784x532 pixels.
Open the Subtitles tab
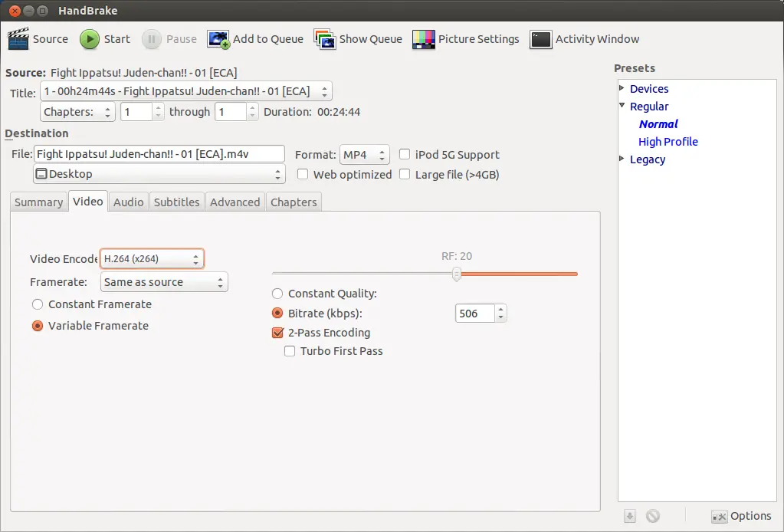click(x=176, y=202)
